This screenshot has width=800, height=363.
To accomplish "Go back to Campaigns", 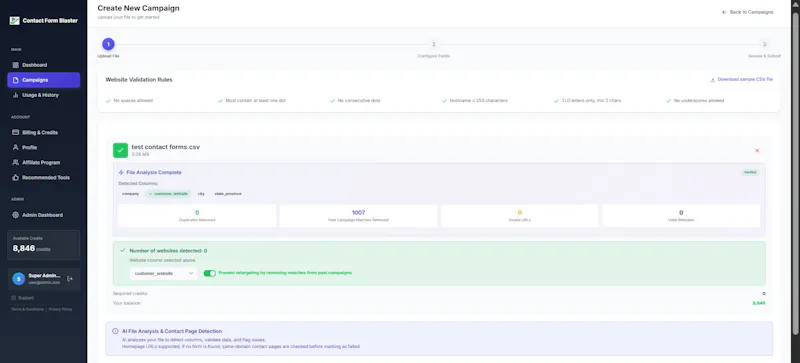I will coord(747,12).
